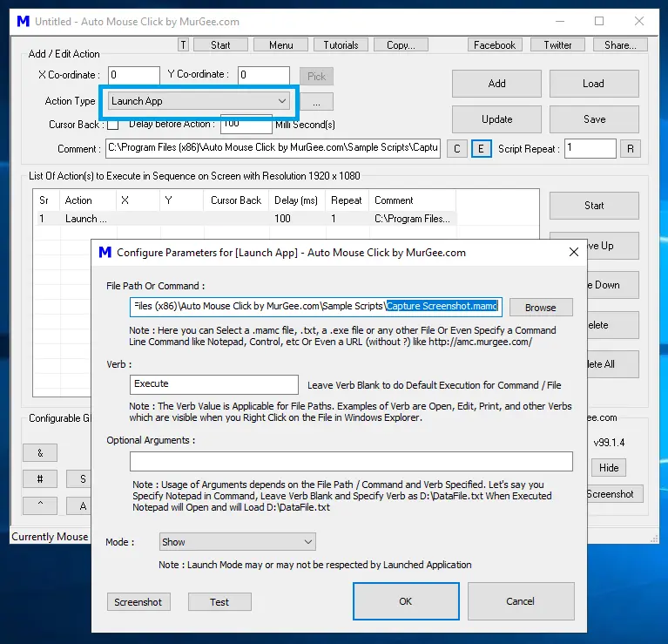Click the Screenshot button in dialog
Screen dimensions: 668x644
click(x=138, y=602)
